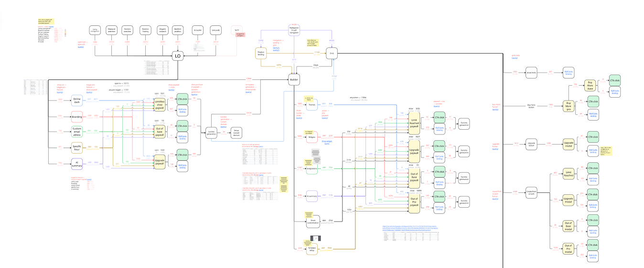Click the Integrations node
Image resolution: width=644 pixels, height=268 pixels.
pyautogui.click(x=312, y=169)
